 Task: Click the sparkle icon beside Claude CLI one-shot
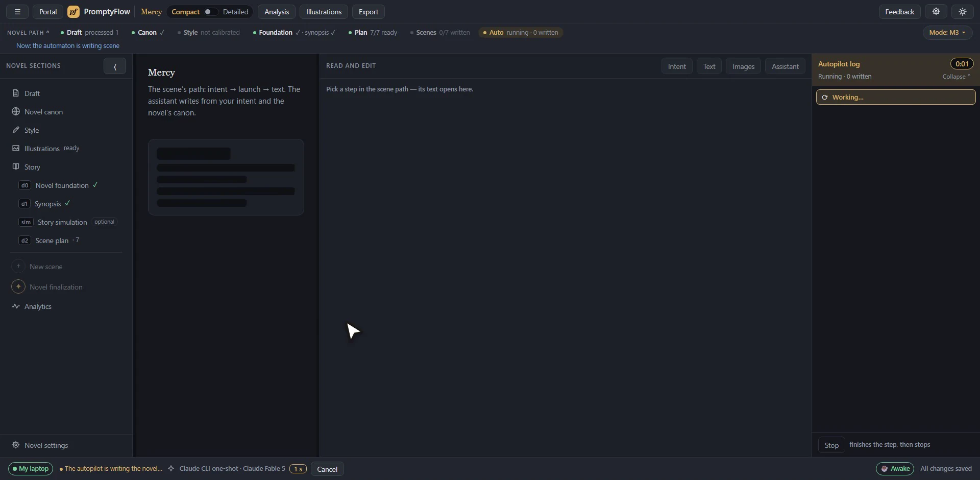[x=171, y=469]
